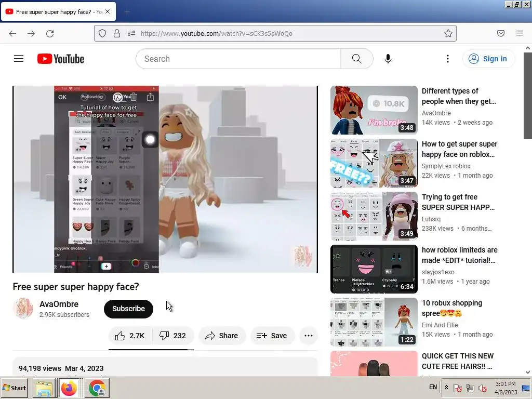532x399 pixels.
Task: Select the Free super super happy face tab
Action: pyautogui.click(x=58, y=11)
